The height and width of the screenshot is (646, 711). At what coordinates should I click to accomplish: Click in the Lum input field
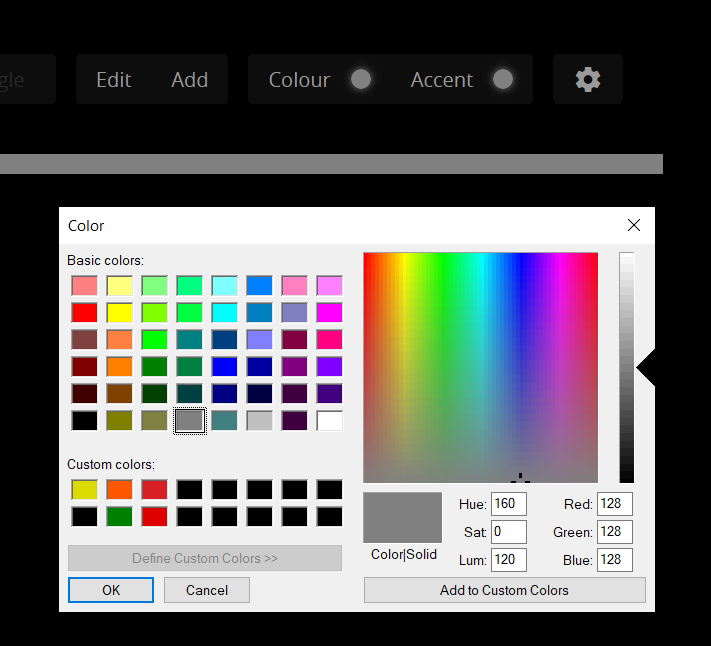509,559
